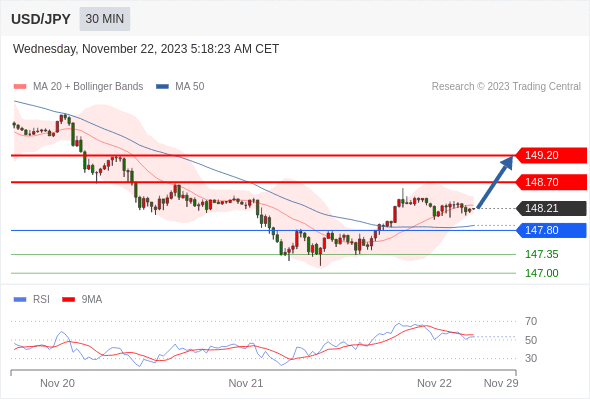590x400 pixels.
Task: Click the USD/JPY pair title
Action: (41, 19)
